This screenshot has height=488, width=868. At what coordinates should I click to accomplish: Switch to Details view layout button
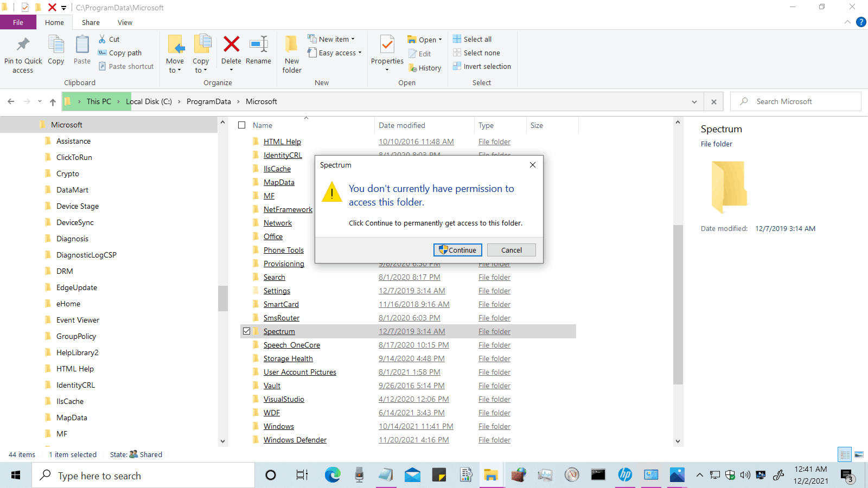(845, 454)
